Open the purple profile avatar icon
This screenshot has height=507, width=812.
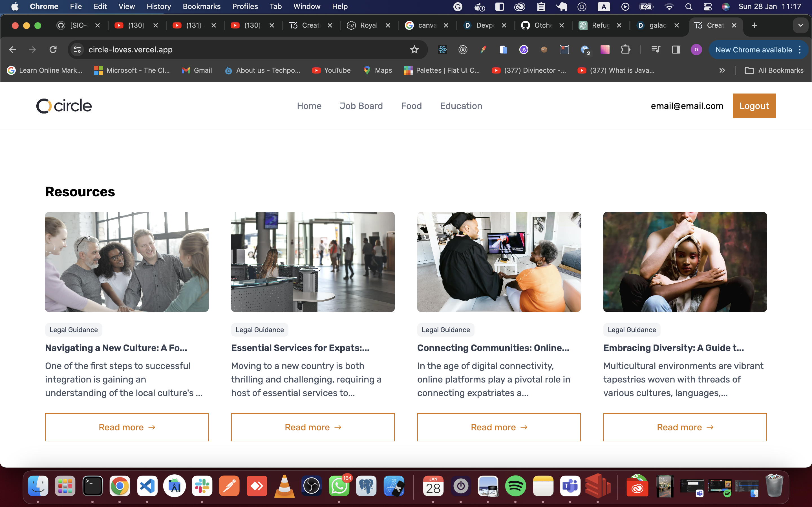pyautogui.click(x=696, y=50)
